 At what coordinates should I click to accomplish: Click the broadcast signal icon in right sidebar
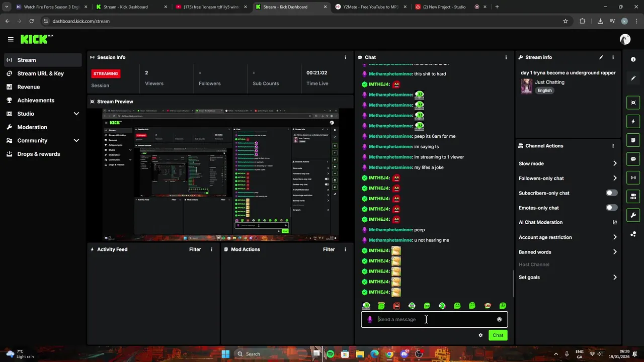coord(633,177)
